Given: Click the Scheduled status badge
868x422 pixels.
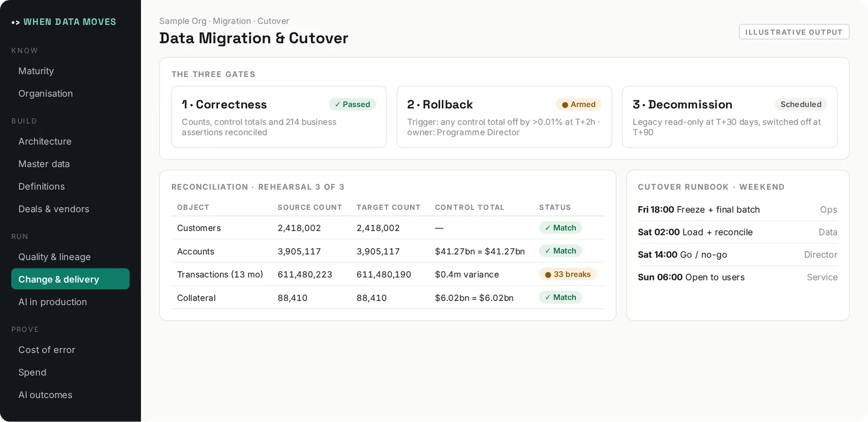Looking at the screenshot, I should point(801,104).
